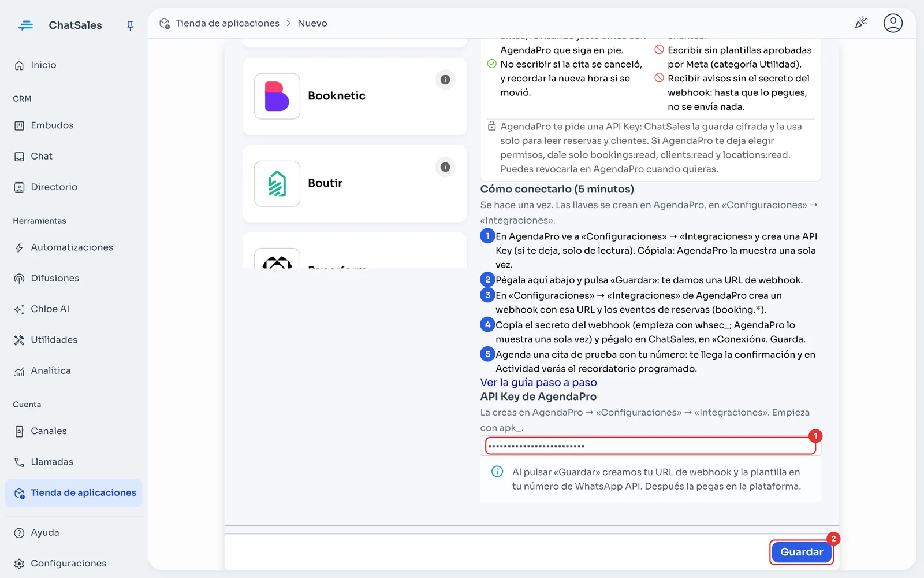The width and height of the screenshot is (924, 578).
Task: Open Canales under Cuenta
Action: pyautogui.click(x=74, y=431)
